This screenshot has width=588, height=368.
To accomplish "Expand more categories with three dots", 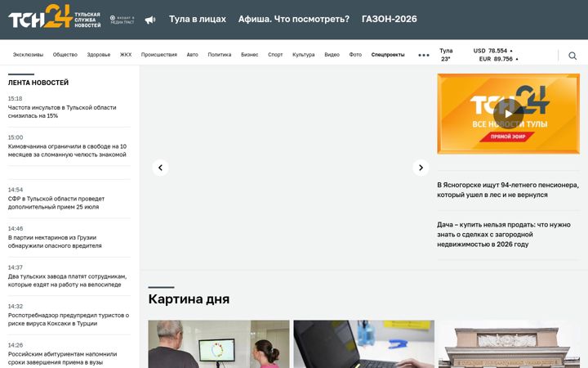I will coord(424,56).
